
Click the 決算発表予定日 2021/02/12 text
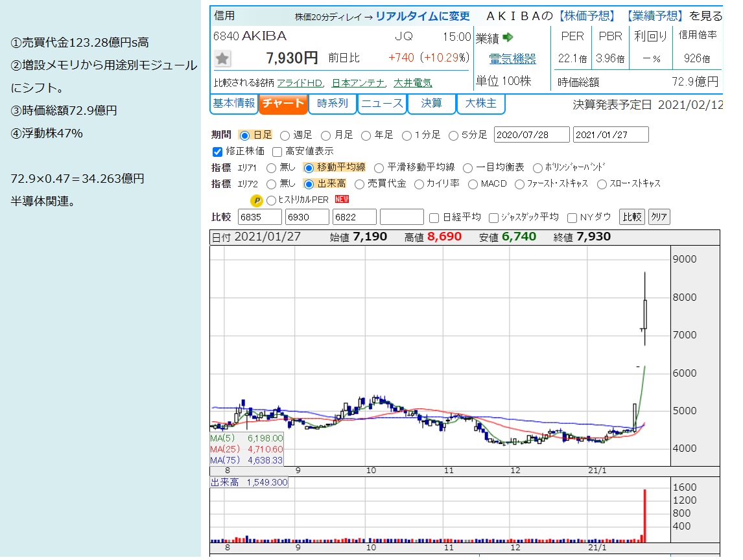point(648,105)
